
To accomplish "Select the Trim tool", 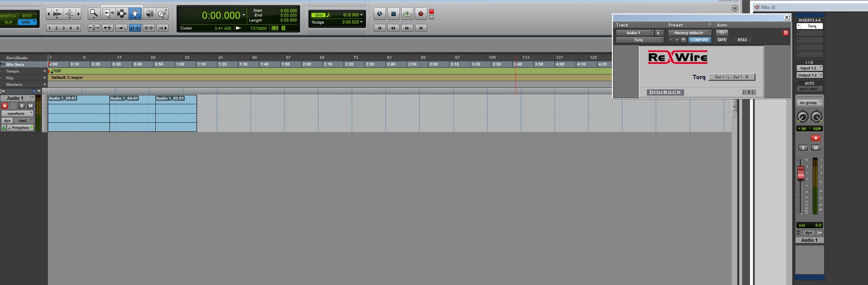I will point(109,14).
